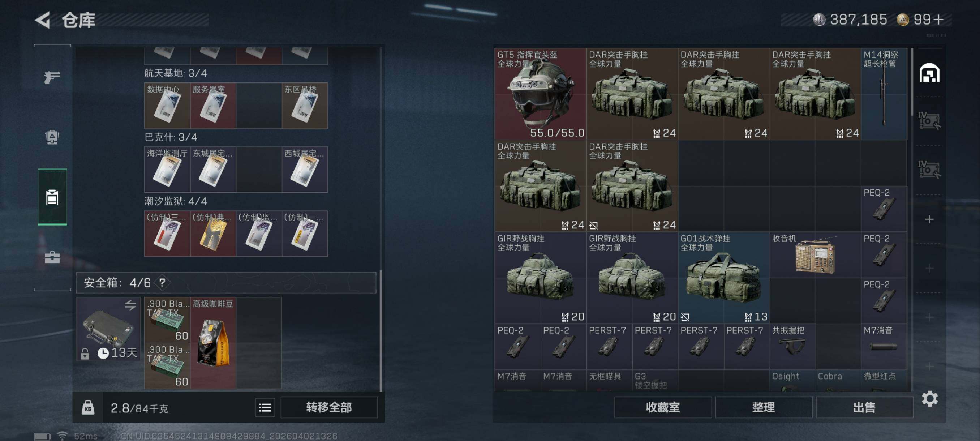
Task: Add a new storage container with plus
Action: pyautogui.click(x=929, y=219)
